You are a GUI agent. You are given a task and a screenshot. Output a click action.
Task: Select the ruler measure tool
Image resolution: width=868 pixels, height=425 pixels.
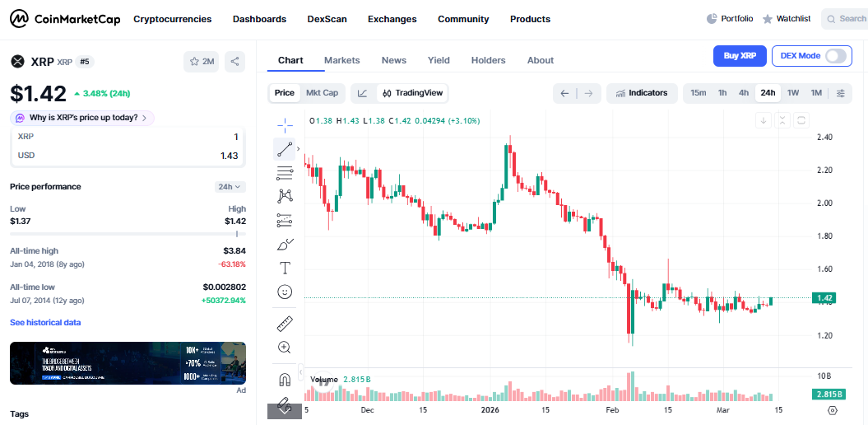[285, 324]
